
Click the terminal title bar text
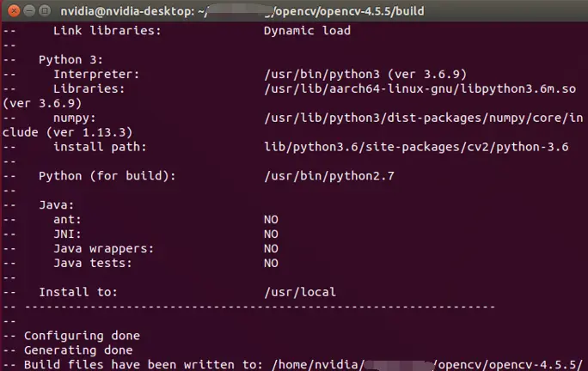pyautogui.click(x=242, y=11)
